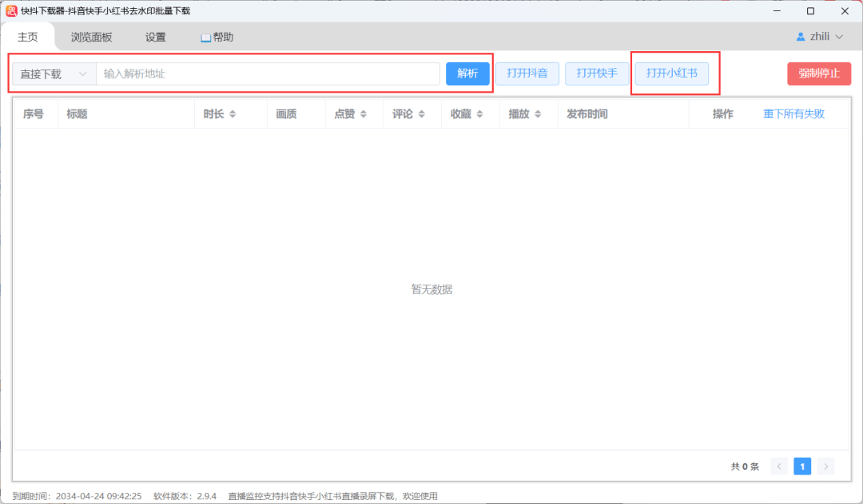Focus the 输入解析地址 input field
Viewport: 863px width, 504px height.
(x=268, y=73)
